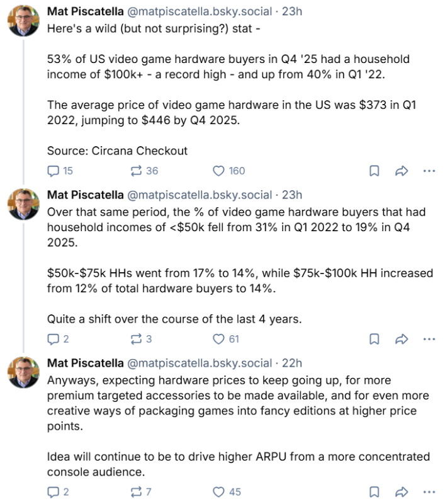Like the post with 61 likes
The height and width of the screenshot is (504, 445).
click(x=219, y=339)
